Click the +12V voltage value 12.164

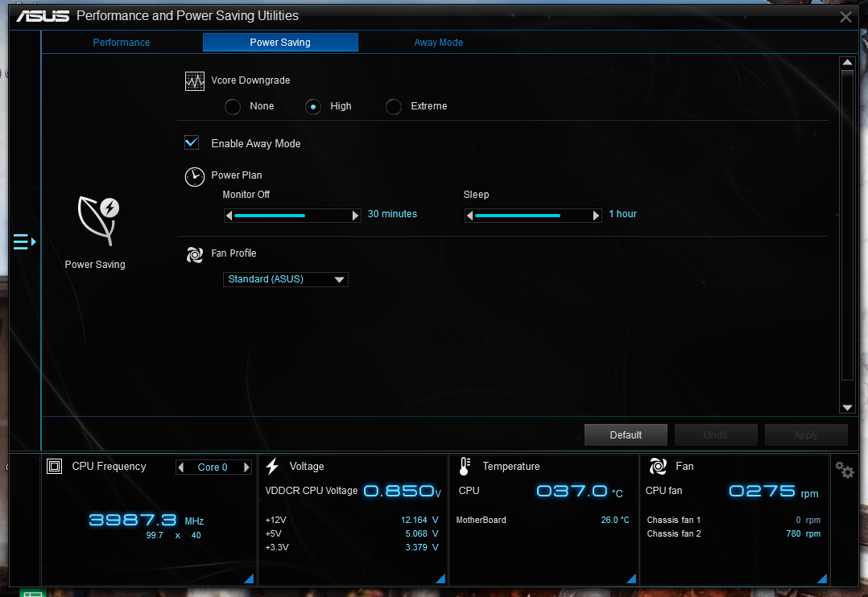[x=420, y=520]
